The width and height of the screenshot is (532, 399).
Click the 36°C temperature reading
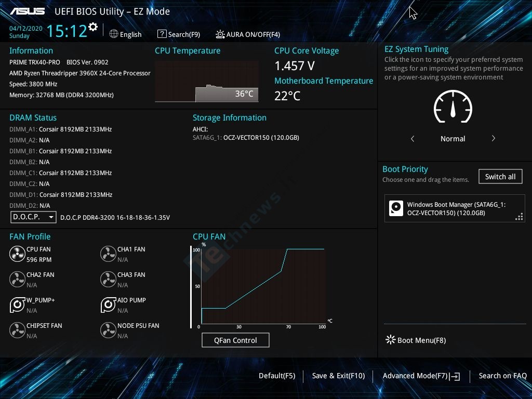click(244, 94)
